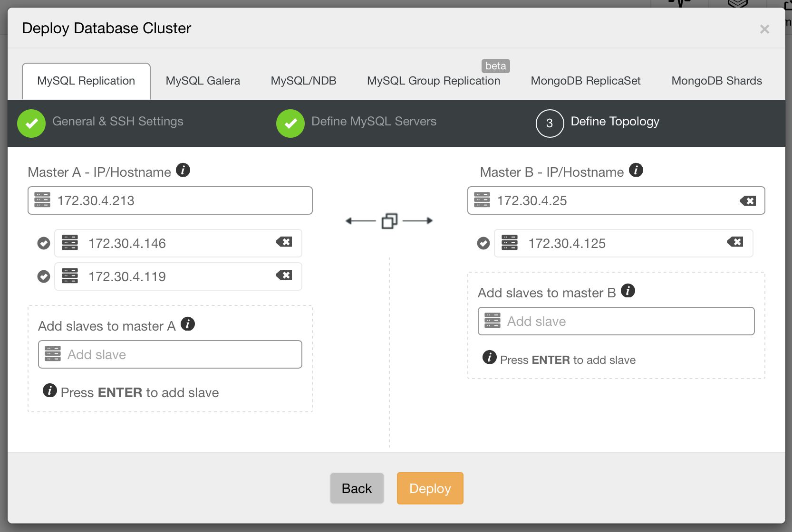The width and height of the screenshot is (792, 532).
Task: Select the MongoDB Shards tab
Action: pos(716,81)
